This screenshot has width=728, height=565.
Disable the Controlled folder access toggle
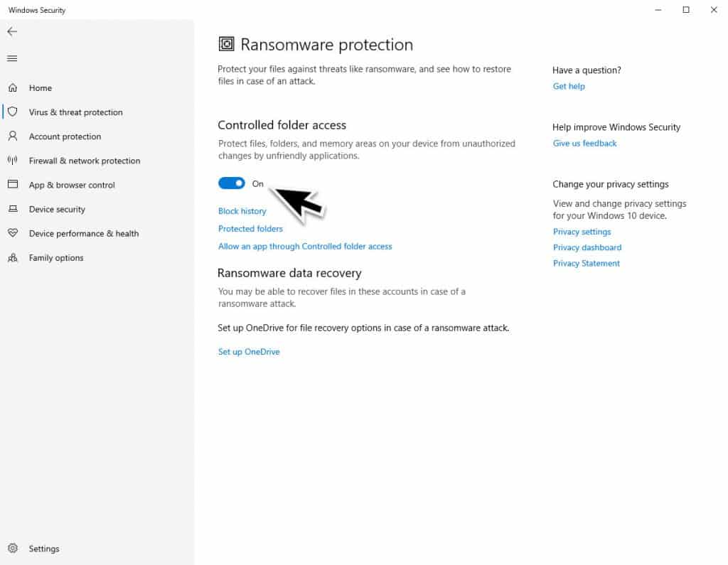(231, 183)
